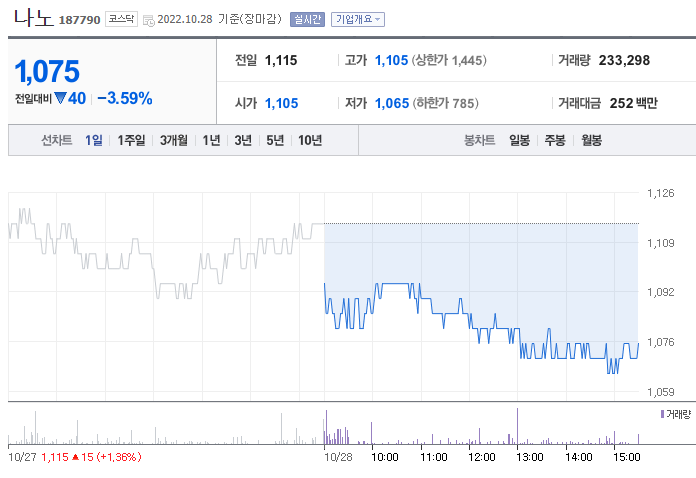Click the tall volume bar at 13:00

(517, 426)
